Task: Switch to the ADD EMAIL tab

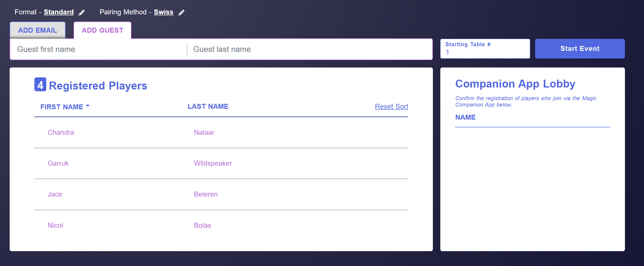Action: pyautogui.click(x=38, y=30)
